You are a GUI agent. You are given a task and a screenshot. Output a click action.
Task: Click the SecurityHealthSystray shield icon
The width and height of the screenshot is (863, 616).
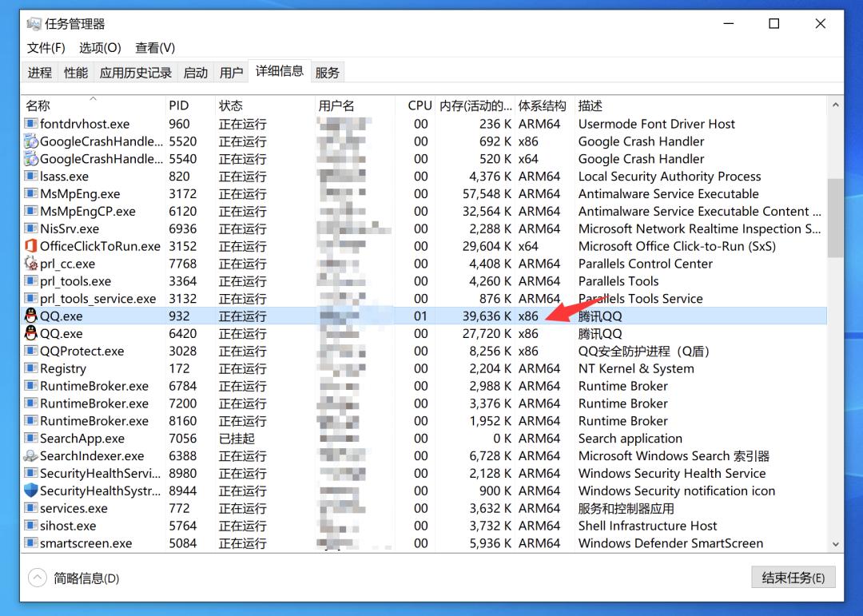tap(31, 491)
